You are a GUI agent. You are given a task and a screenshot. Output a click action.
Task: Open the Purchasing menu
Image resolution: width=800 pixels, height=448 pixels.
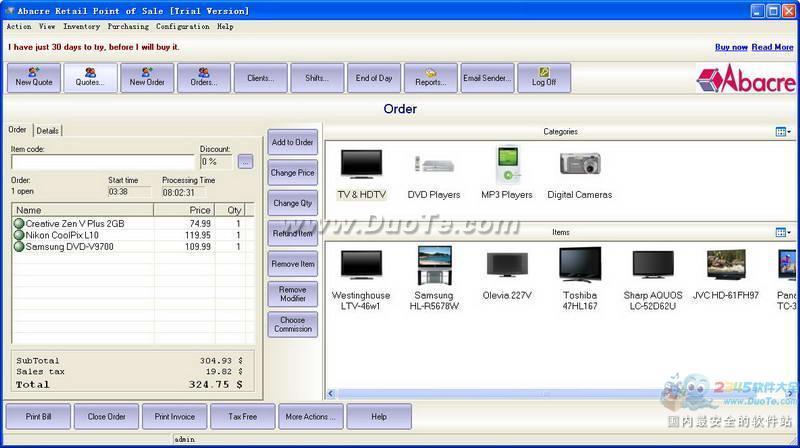128,26
